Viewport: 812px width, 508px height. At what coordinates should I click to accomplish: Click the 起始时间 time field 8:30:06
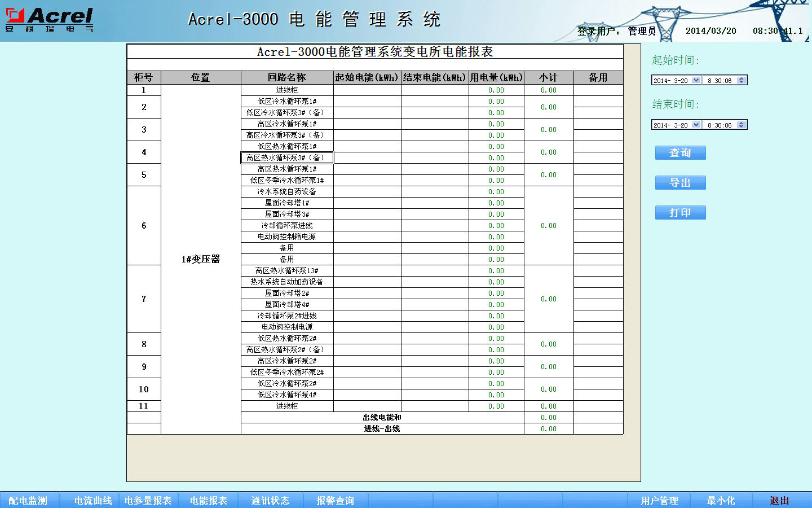coord(719,80)
